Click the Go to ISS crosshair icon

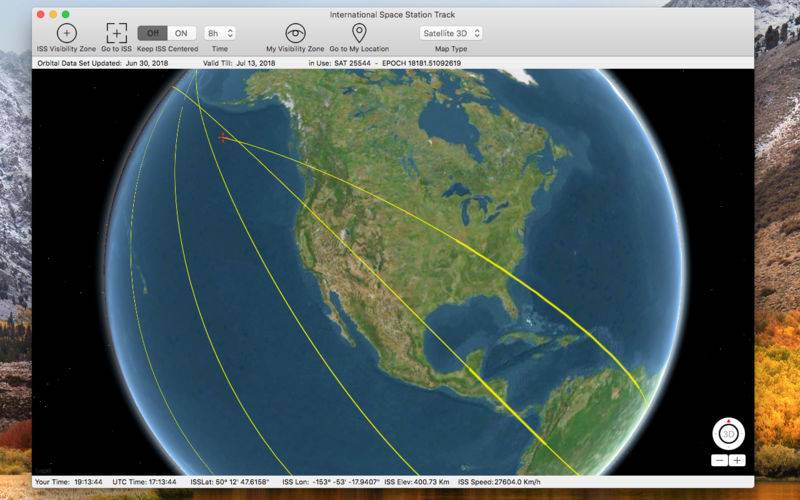point(116,33)
